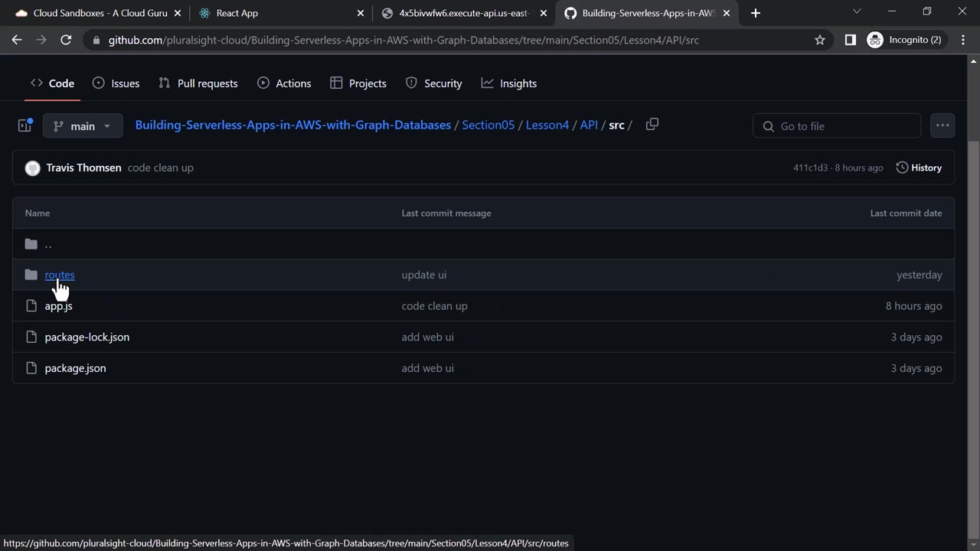
Task: Open the commit History page
Action: click(919, 168)
